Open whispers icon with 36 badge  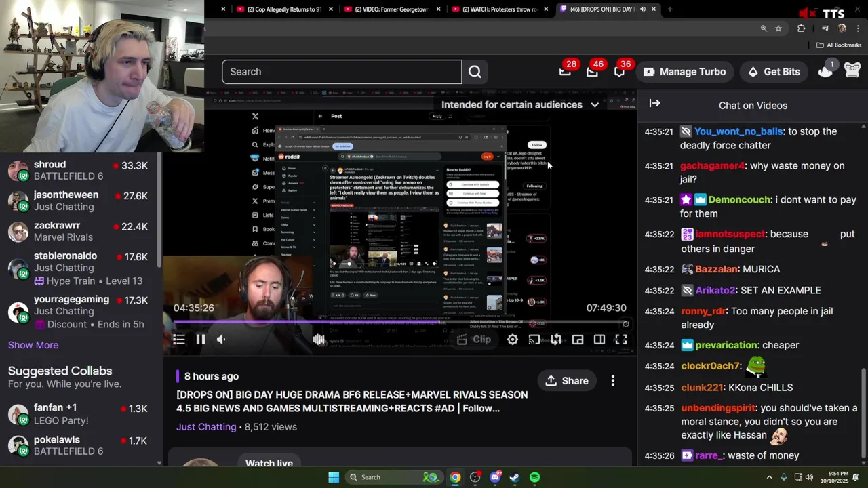click(620, 71)
